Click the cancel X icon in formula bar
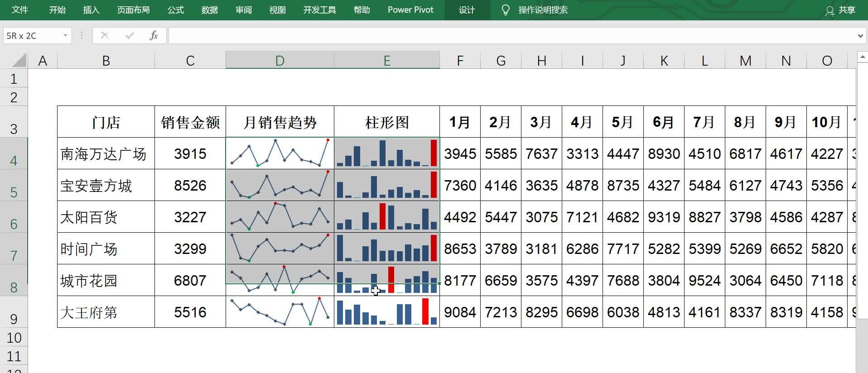 (x=105, y=35)
